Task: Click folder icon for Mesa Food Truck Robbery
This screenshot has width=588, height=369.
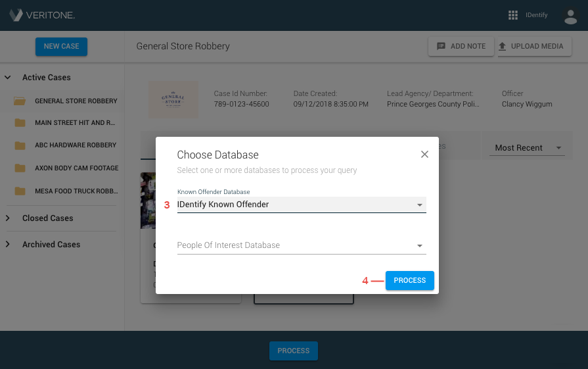Action: click(x=20, y=191)
